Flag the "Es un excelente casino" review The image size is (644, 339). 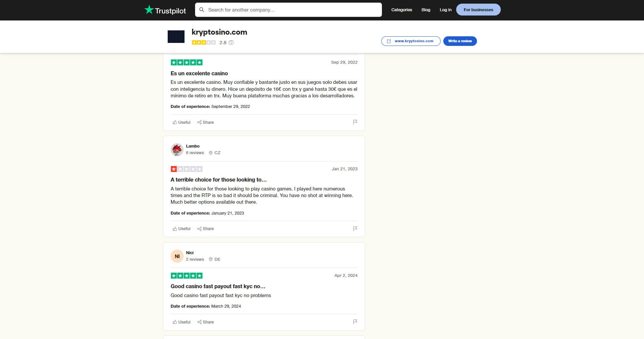pyautogui.click(x=355, y=122)
